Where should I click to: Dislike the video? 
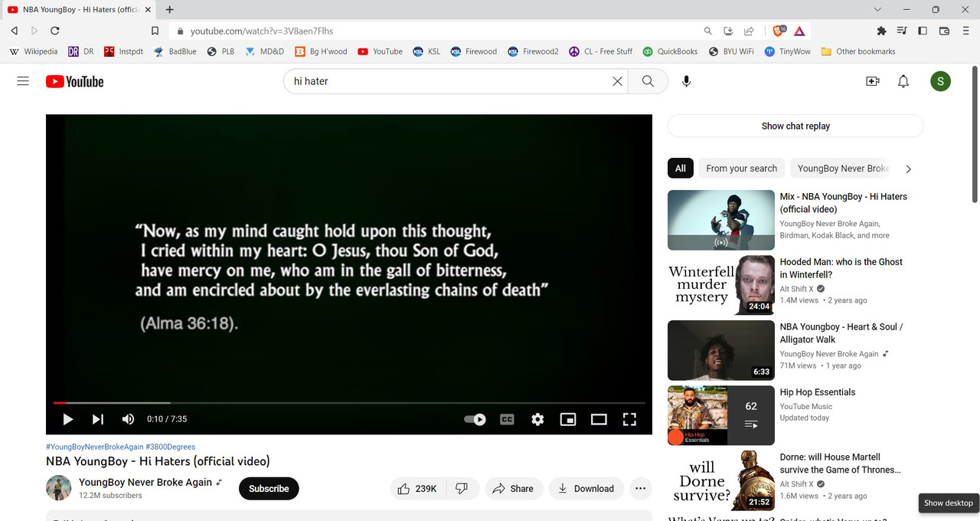pyautogui.click(x=462, y=489)
